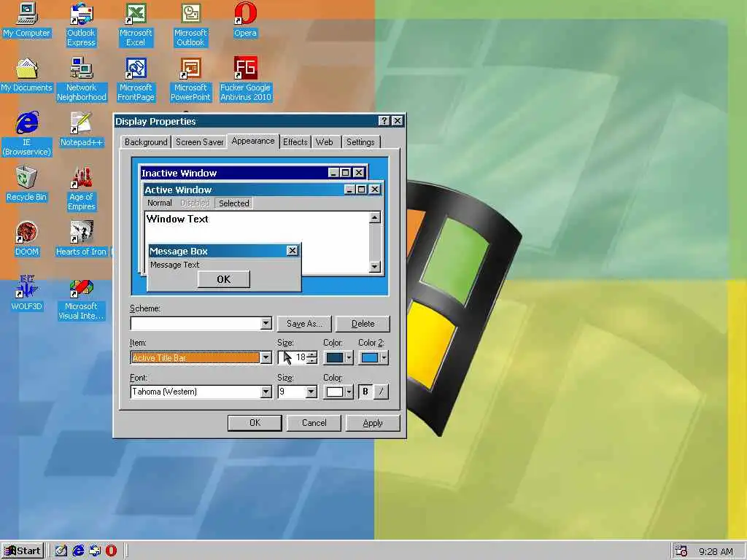Screen dimensions: 747x560
Task: Select the Microsoft PowerPoint shortcut
Action: [x=190, y=79]
